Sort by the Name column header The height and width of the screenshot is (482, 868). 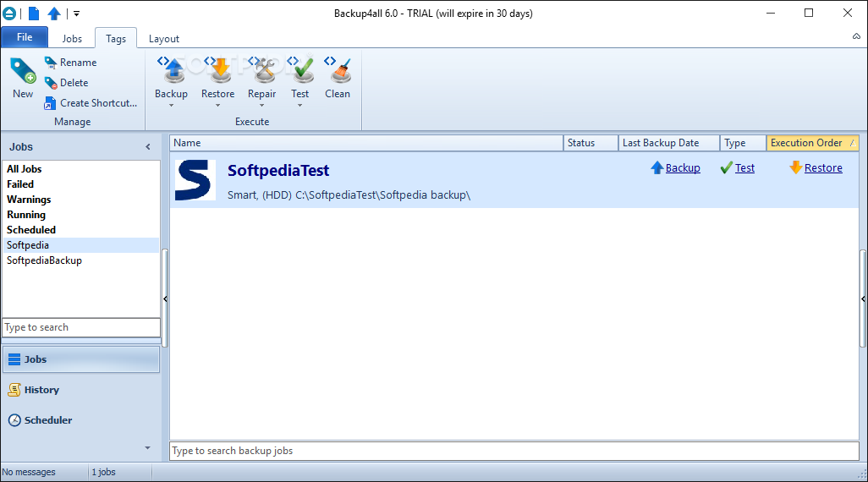366,143
